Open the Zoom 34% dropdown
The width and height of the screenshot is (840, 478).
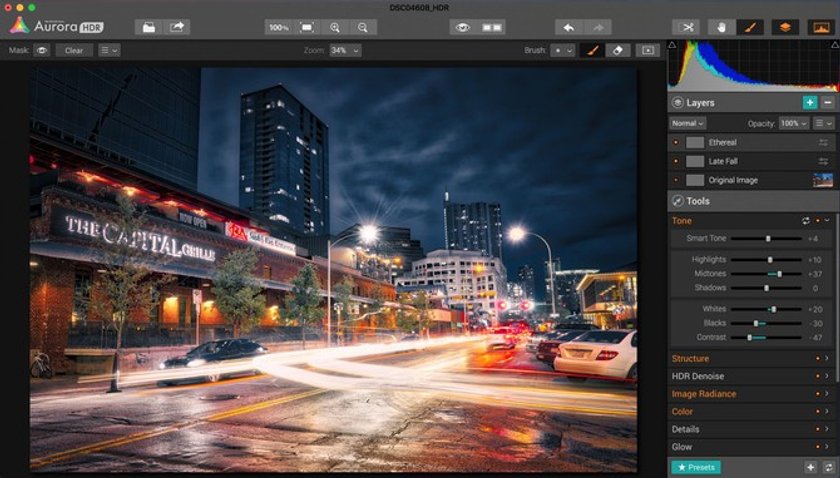pos(345,50)
